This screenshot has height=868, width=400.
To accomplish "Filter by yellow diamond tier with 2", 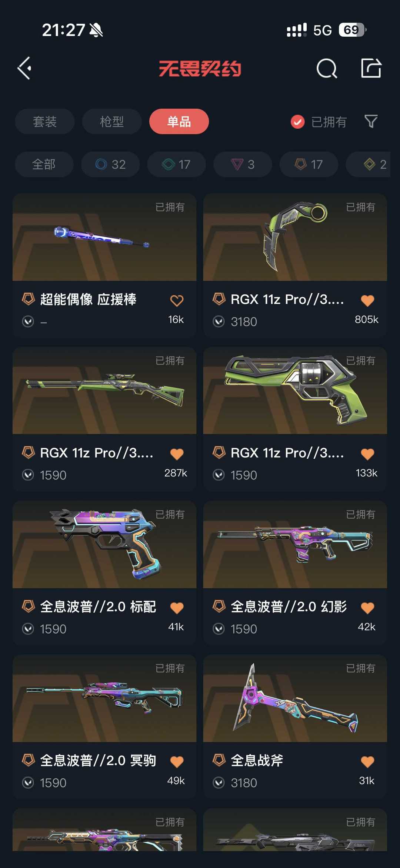I will (368, 164).
